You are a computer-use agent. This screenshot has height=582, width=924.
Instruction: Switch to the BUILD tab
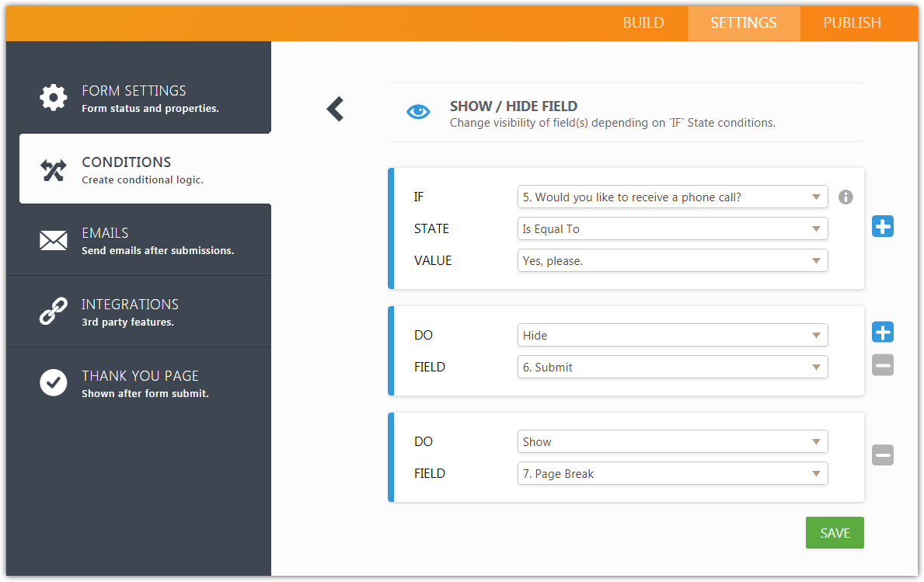coord(643,23)
